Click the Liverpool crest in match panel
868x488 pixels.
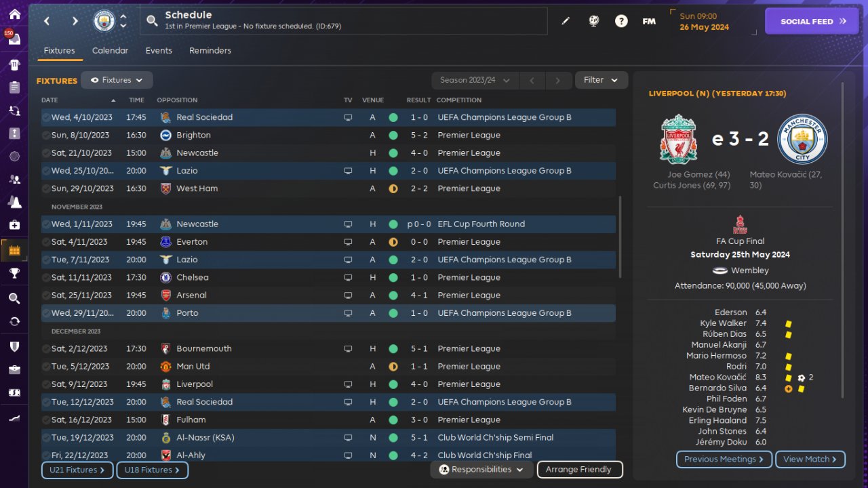678,139
